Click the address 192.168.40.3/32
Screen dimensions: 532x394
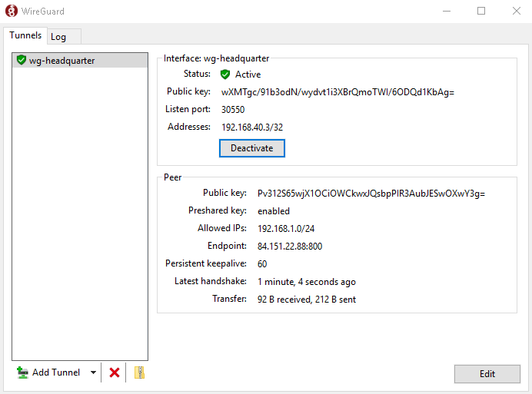(x=252, y=127)
